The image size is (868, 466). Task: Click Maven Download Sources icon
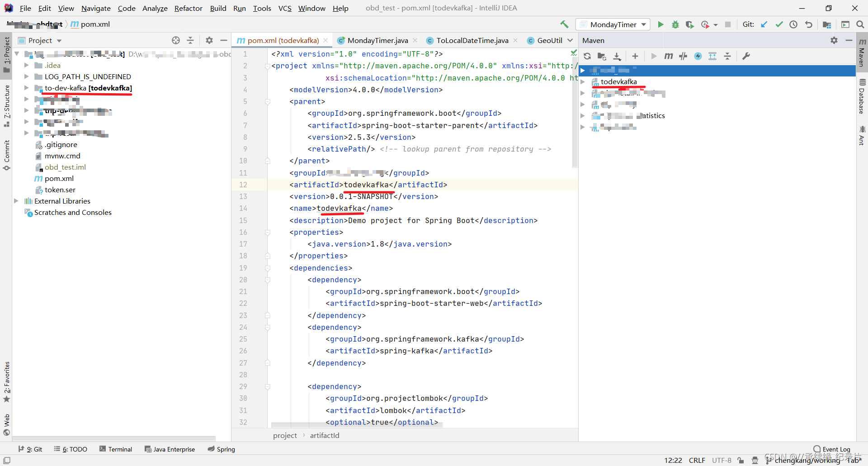click(x=617, y=56)
